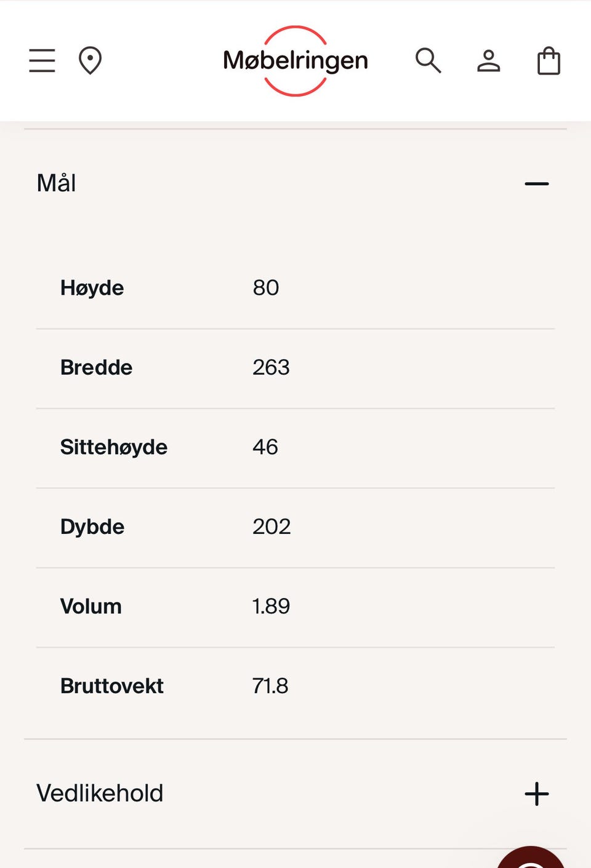Click the Bruttovekt value 71.8
Screen dimensions: 591x868
[270, 686]
